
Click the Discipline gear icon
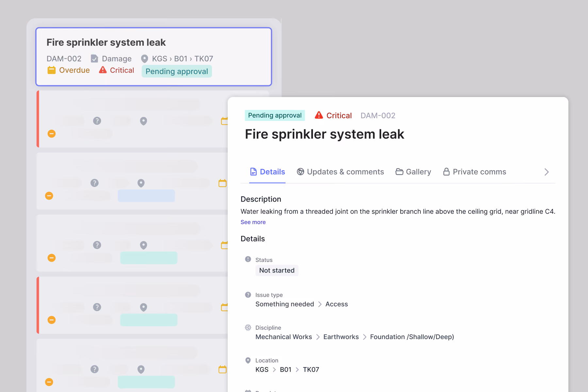(x=248, y=327)
